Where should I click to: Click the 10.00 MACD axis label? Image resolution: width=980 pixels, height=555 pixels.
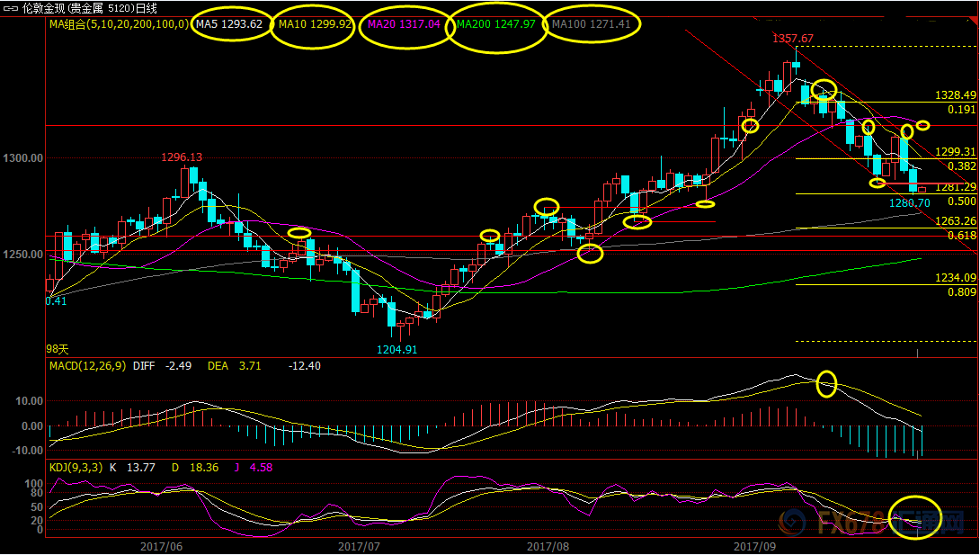tap(31, 401)
